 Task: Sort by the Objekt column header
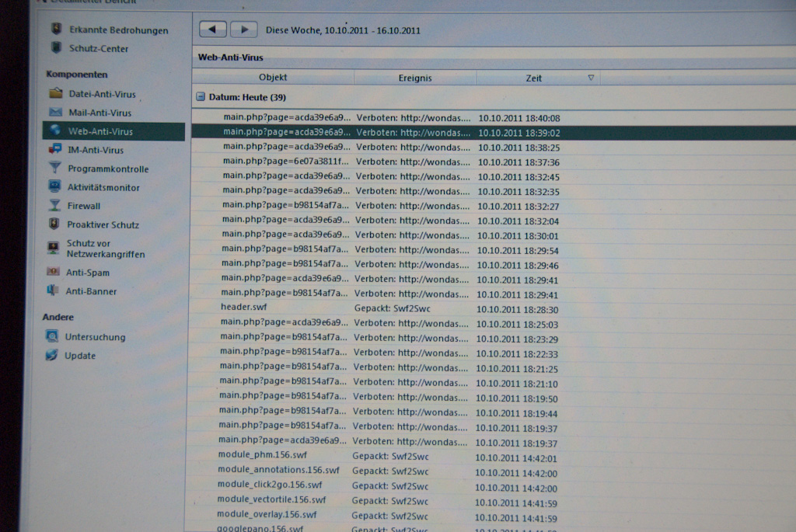[273, 77]
